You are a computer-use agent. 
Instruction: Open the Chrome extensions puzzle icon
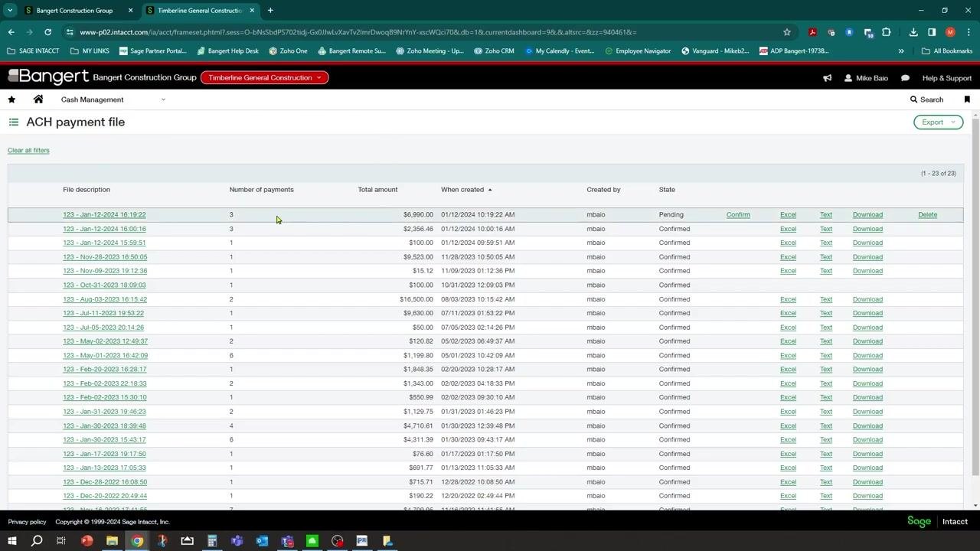tap(886, 32)
